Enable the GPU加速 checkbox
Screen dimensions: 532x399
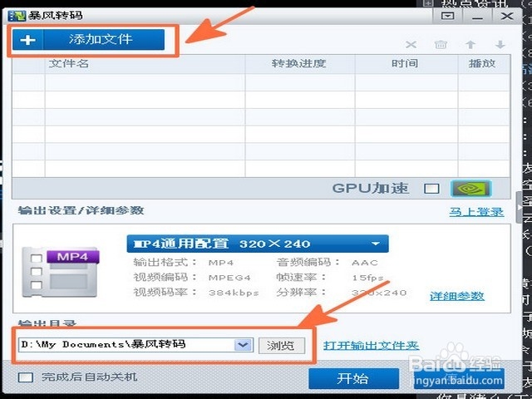[431, 189]
